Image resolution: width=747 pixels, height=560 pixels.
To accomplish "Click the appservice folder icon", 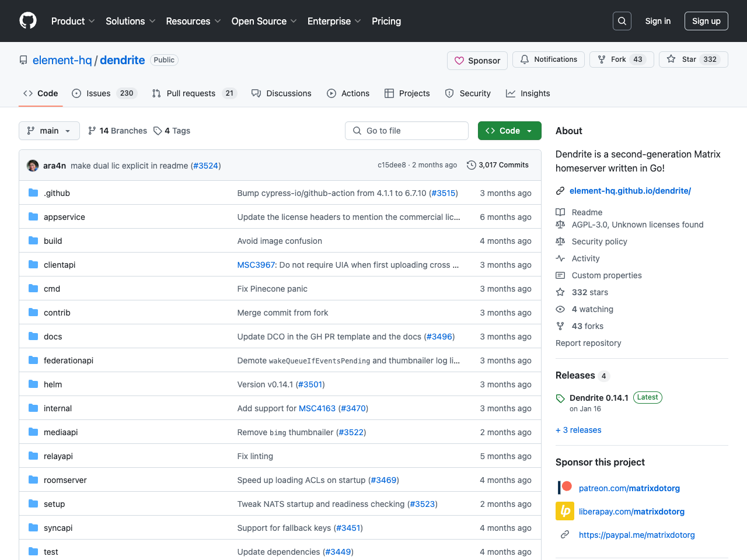I will pos(33,217).
